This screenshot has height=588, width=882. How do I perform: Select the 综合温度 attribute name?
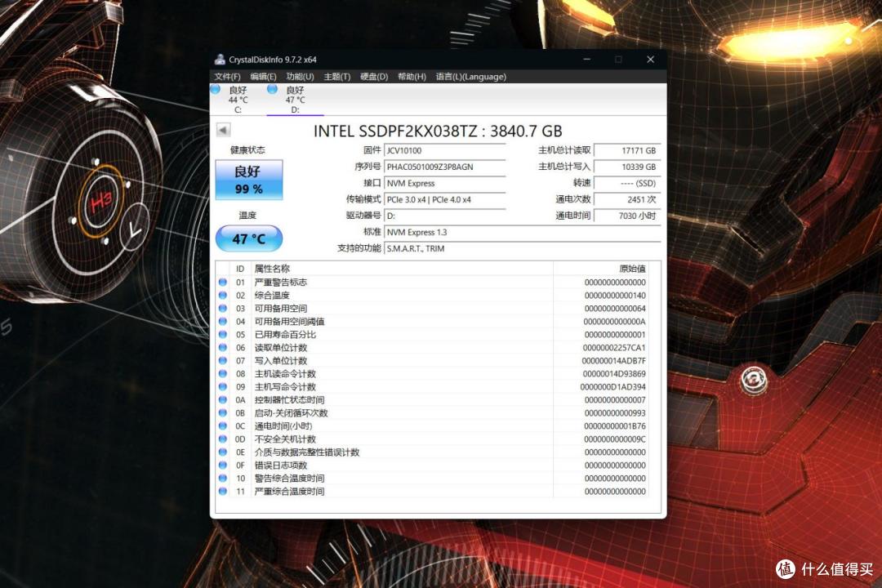coord(272,295)
